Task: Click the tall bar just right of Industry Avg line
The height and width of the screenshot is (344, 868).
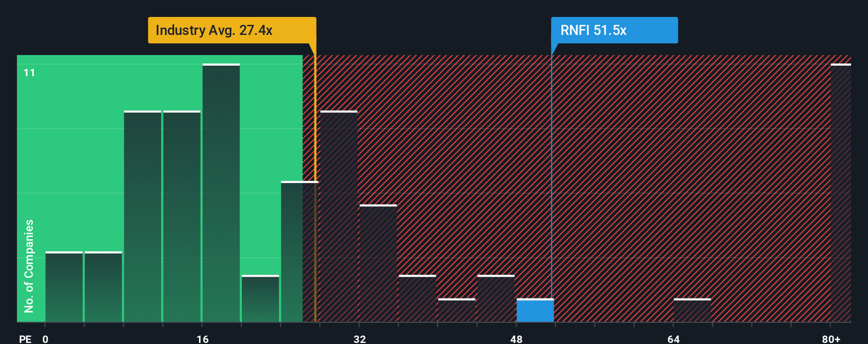Action: [339, 216]
